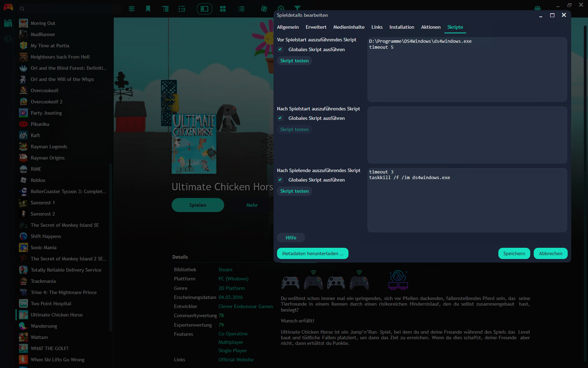Select the Skripte tab
This screenshot has height=368, width=588.
click(x=455, y=27)
